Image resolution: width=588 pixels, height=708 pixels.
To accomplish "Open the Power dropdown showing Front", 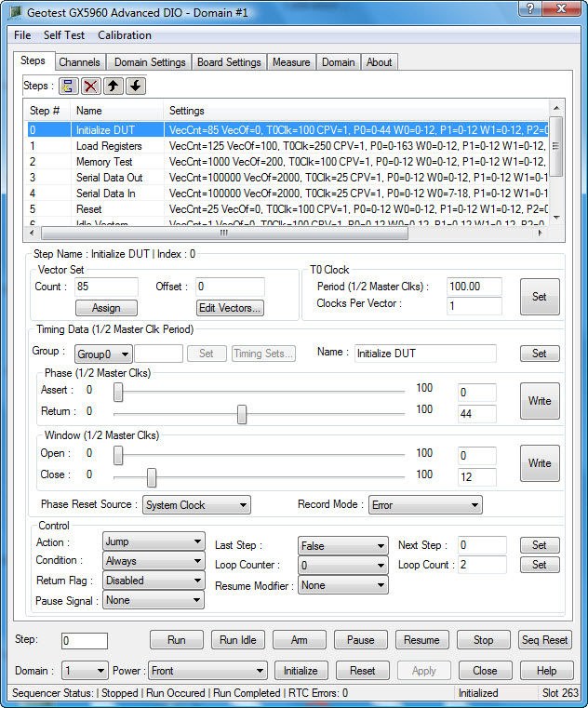I will click(x=207, y=671).
